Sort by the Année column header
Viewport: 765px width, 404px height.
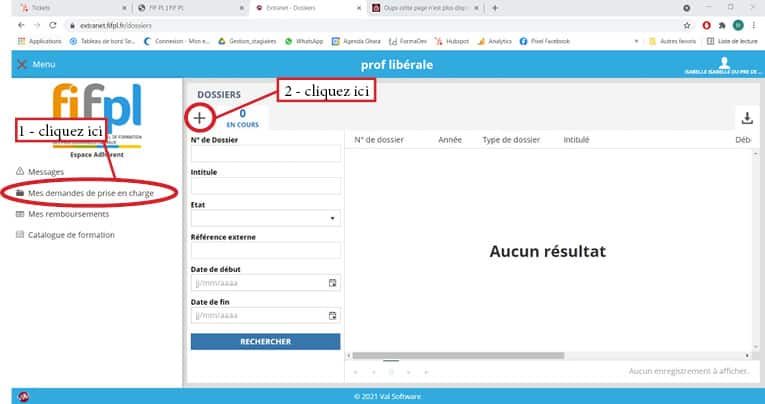[x=450, y=140]
